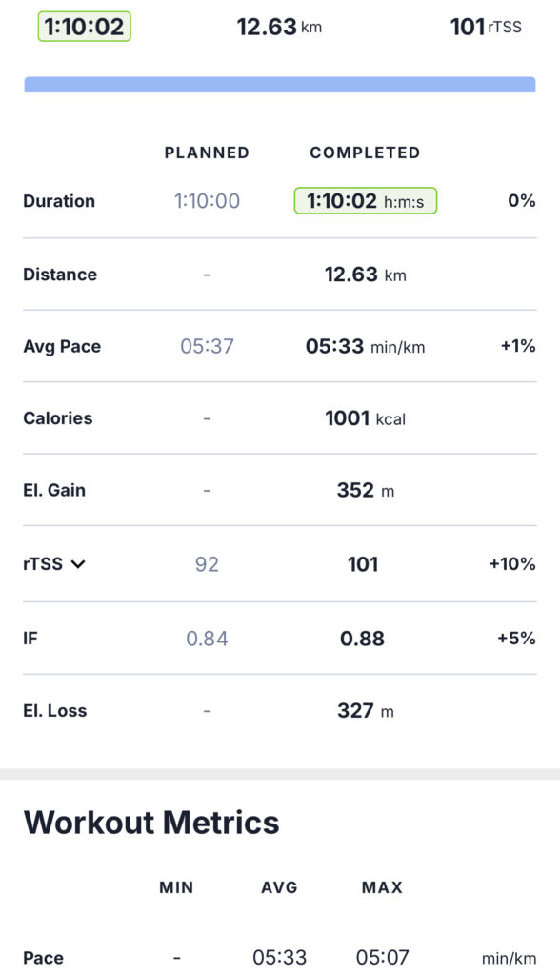Select the planned Avg Pace 05:37
The image size is (560, 976).
[207, 346]
